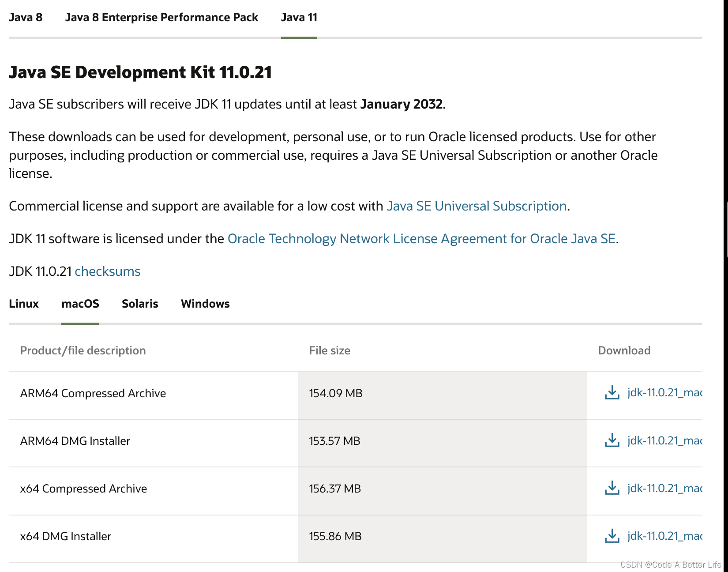The width and height of the screenshot is (728, 572).
Task: Click download icon for ARM64 Compressed Archive
Action: coord(612,392)
